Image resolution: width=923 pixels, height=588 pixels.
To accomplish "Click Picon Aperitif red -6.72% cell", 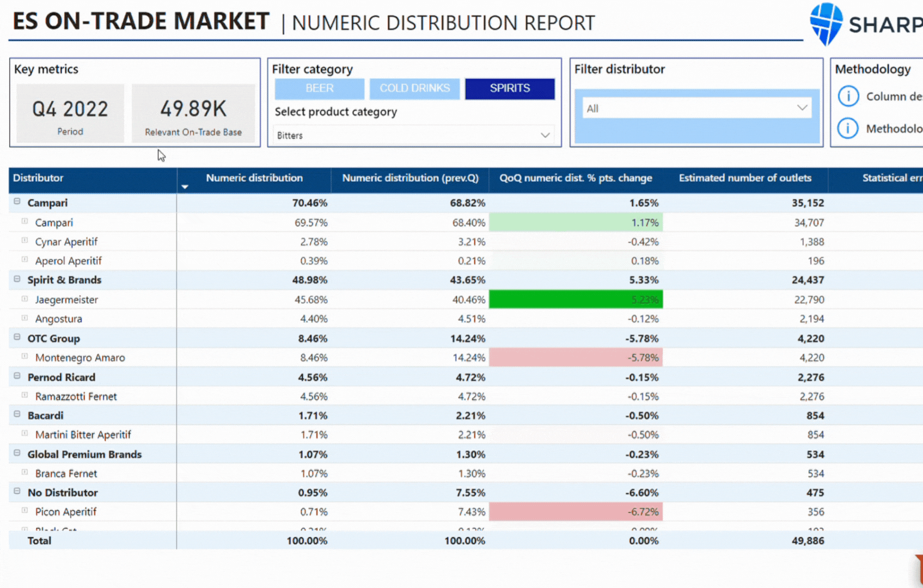I will tap(576, 512).
